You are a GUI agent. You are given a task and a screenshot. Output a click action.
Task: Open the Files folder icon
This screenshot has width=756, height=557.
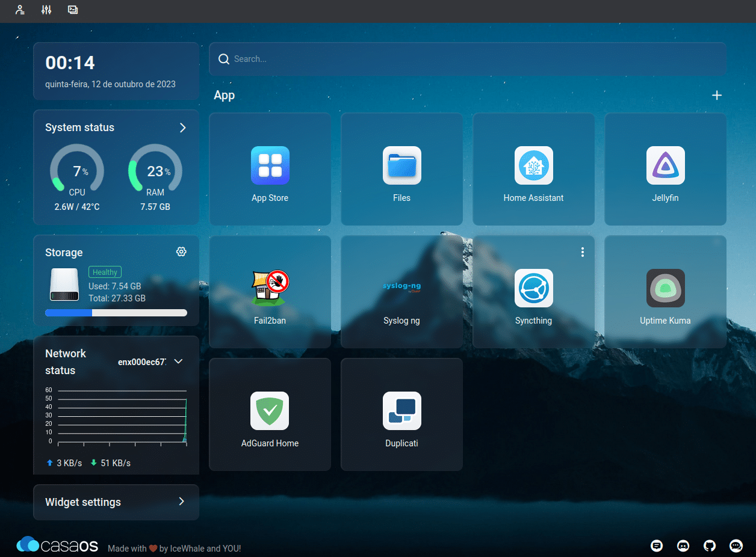402,165
